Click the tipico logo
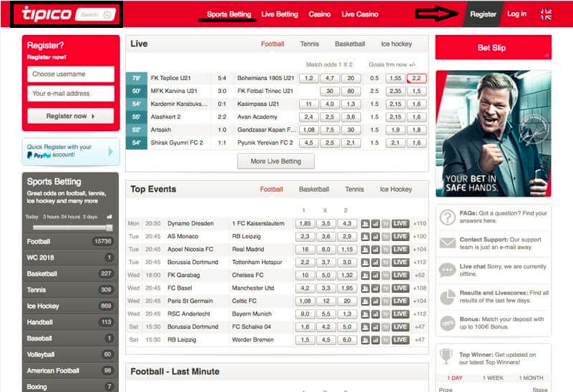This screenshot has height=392, width=573. click(x=46, y=14)
